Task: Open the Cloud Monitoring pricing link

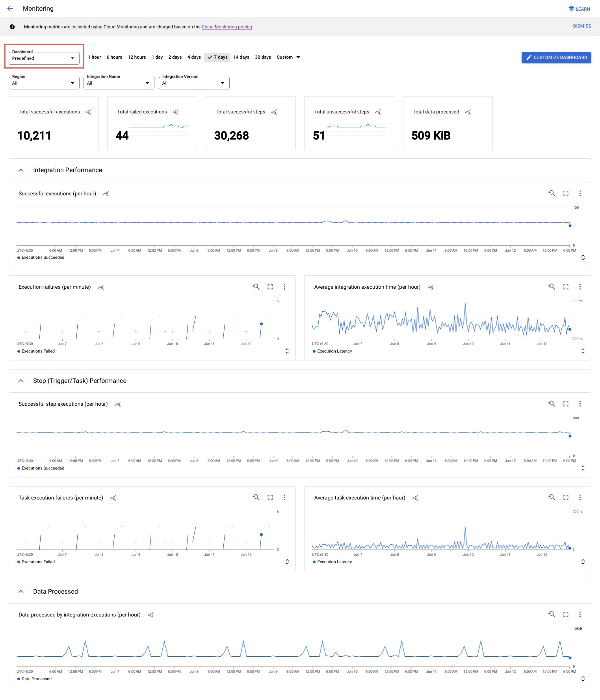Action: tap(227, 27)
